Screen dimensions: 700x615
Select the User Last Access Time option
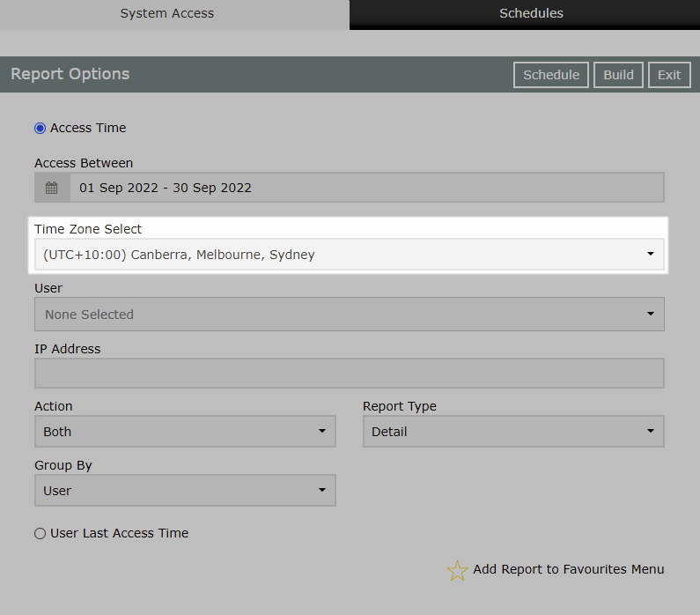[41, 533]
